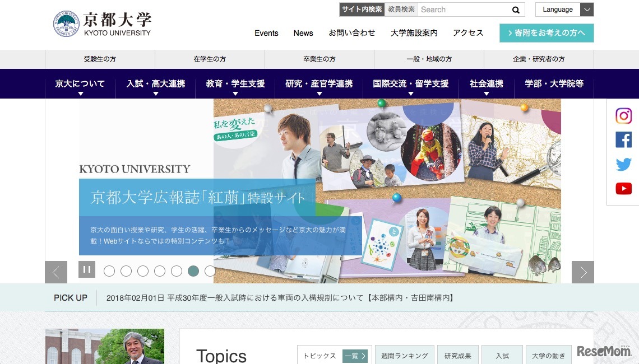The width and height of the screenshot is (639, 364).
Task: Expand the 教育・学生支援 menu
Action: [235, 84]
